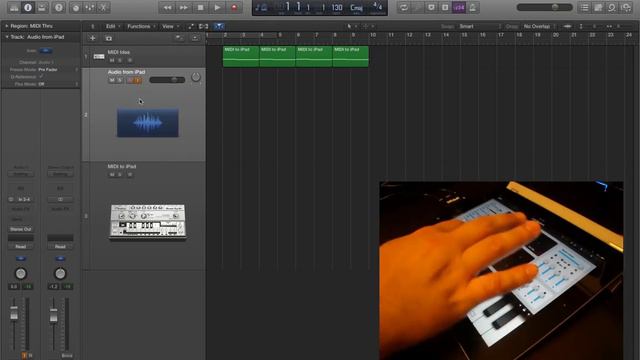Click the blue waveform track icon
This screenshot has width=640, height=360.
[148, 122]
